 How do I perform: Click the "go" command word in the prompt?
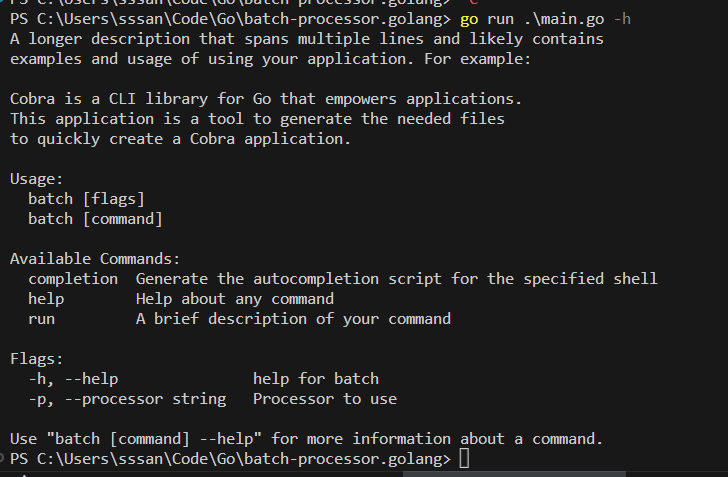tap(469, 19)
